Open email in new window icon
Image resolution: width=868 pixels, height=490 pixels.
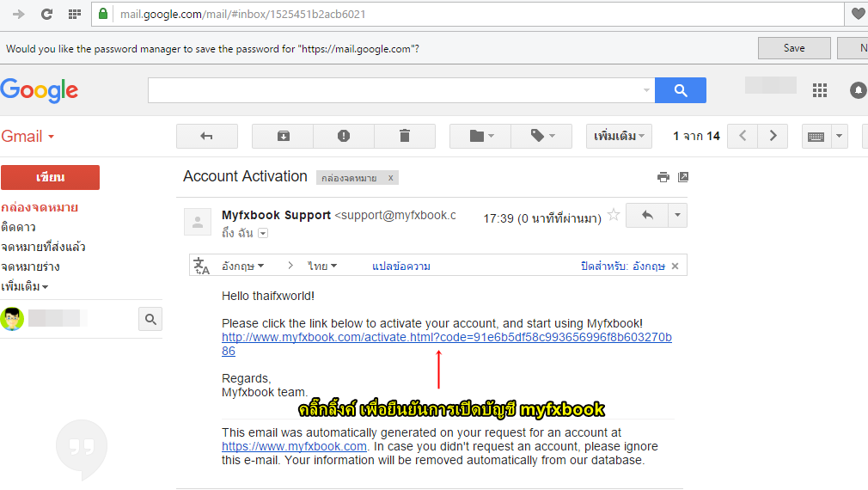(683, 176)
